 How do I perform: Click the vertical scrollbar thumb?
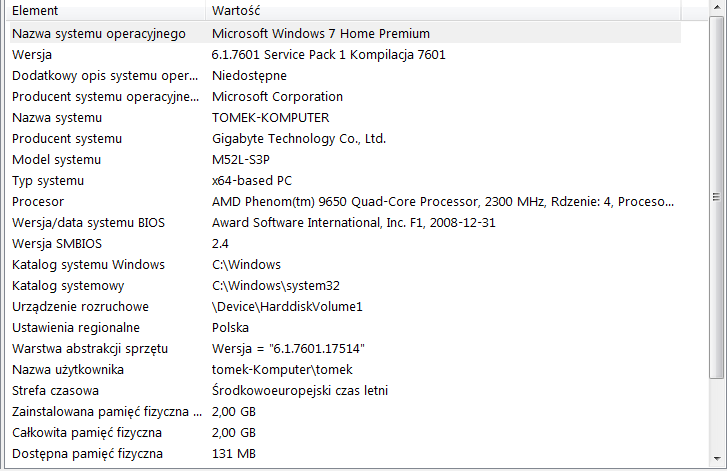[717, 197]
